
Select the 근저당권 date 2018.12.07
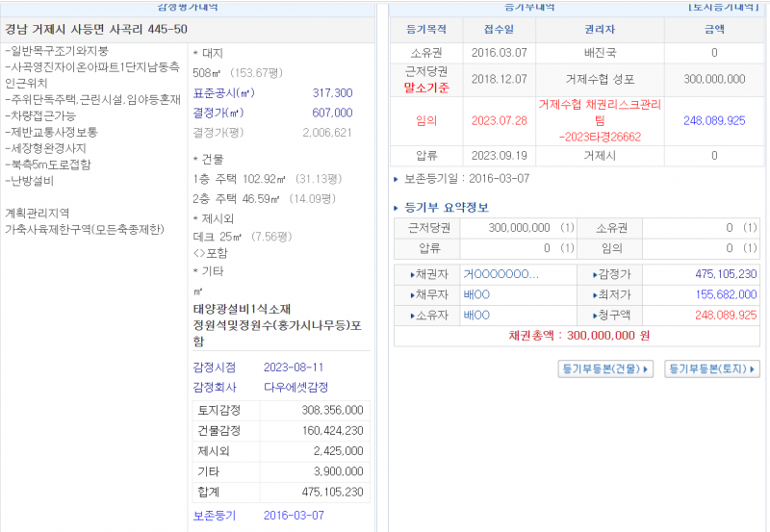pyautogui.click(x=499, y=79)
